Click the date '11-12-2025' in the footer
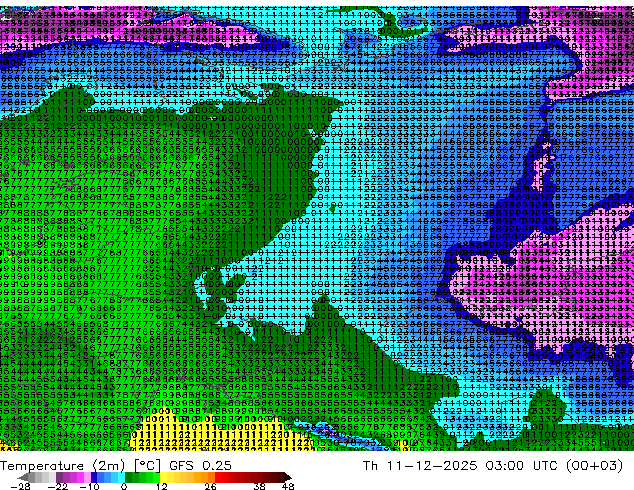The height and width of the screenshot is (490, 634). 432,466
